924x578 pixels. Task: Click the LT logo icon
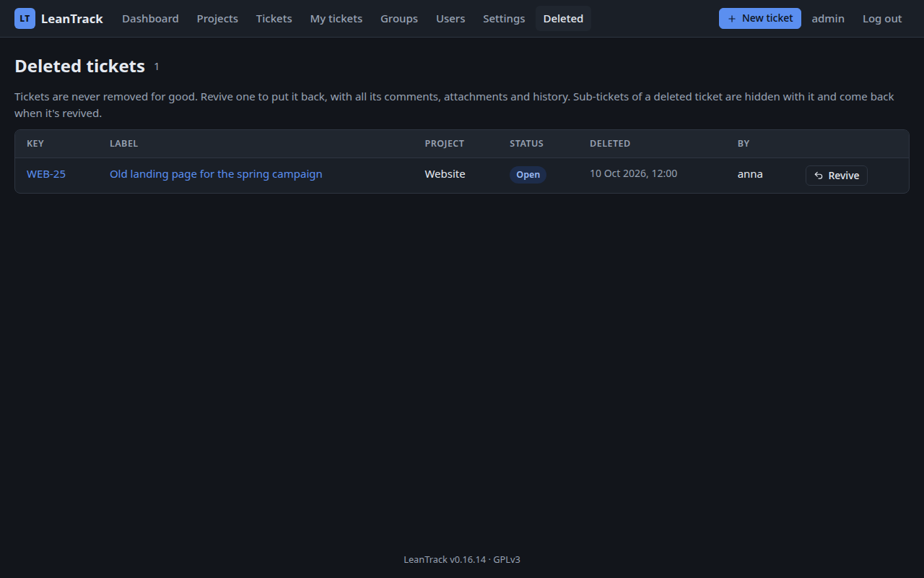(25, 19)
